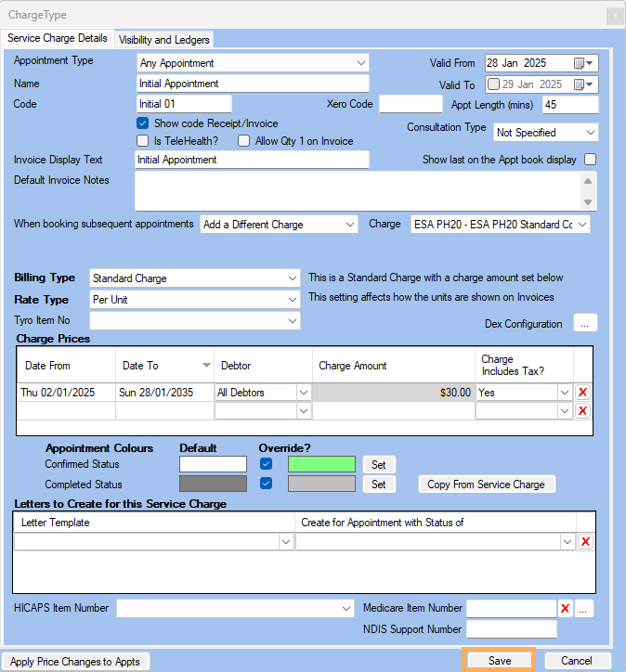626x672 pixels.
Task: Focus the Xero Code field
Action: [411, 104]
